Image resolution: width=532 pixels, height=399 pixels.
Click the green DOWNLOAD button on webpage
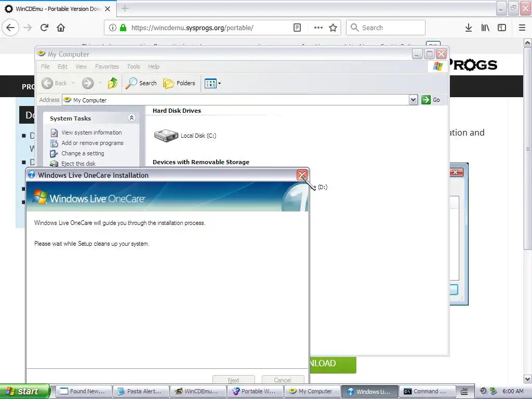[333, 364]
